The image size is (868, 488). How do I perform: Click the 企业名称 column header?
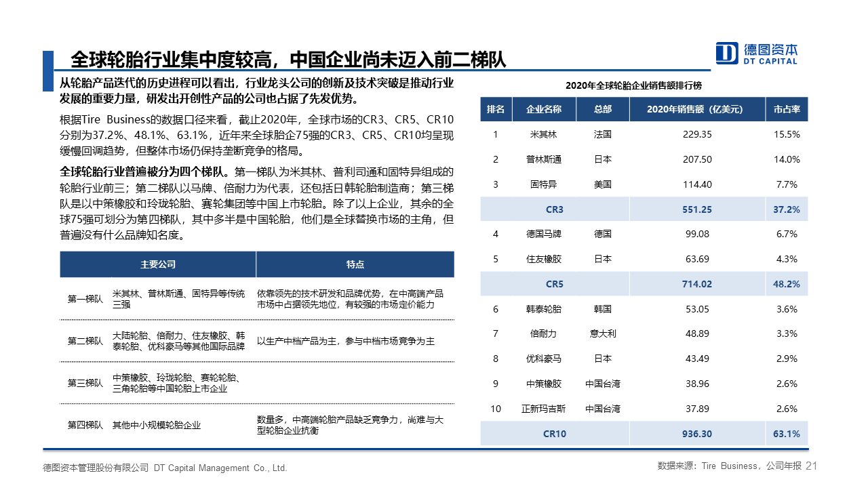click(543, 109)
